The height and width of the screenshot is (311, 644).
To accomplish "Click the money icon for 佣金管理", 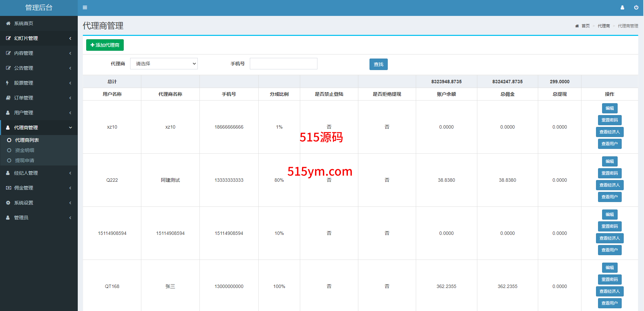I will [x=8, y=188].
